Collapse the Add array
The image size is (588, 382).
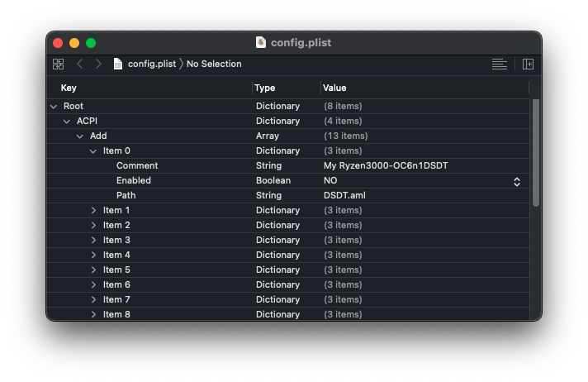[x=80, y=136]
